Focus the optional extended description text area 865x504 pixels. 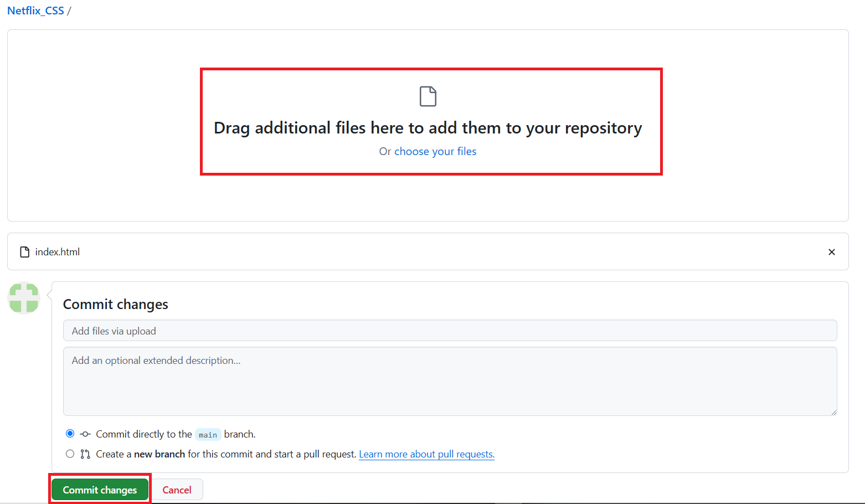[450, 381]
